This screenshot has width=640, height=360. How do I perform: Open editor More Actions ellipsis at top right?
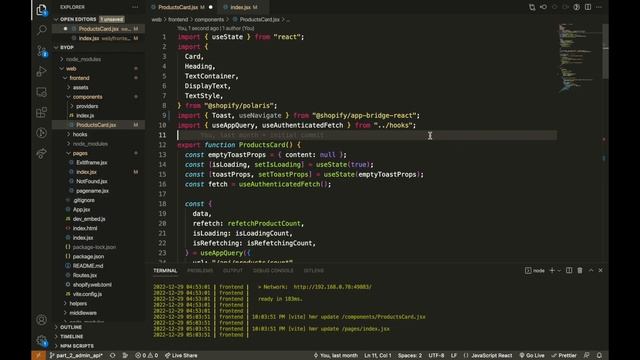click(599, 7)
